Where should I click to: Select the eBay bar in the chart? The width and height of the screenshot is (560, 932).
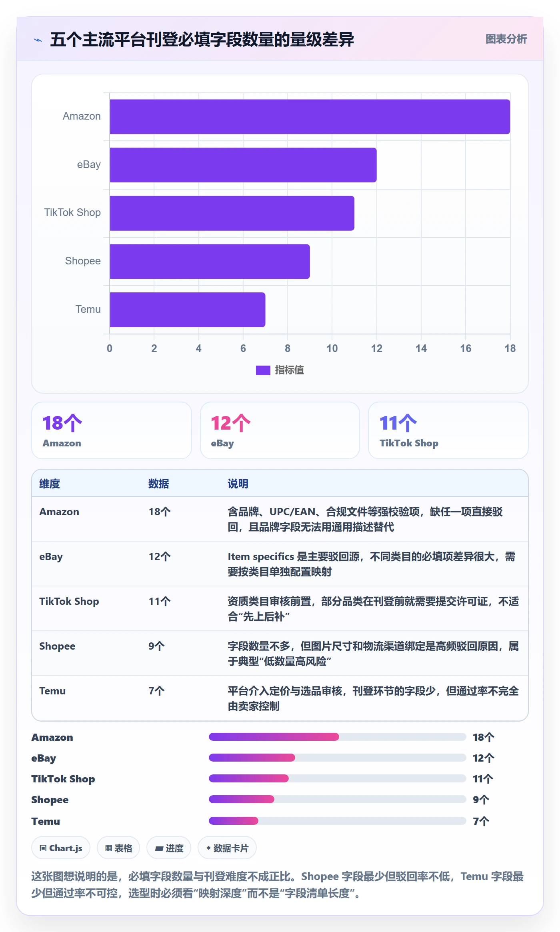243,165
